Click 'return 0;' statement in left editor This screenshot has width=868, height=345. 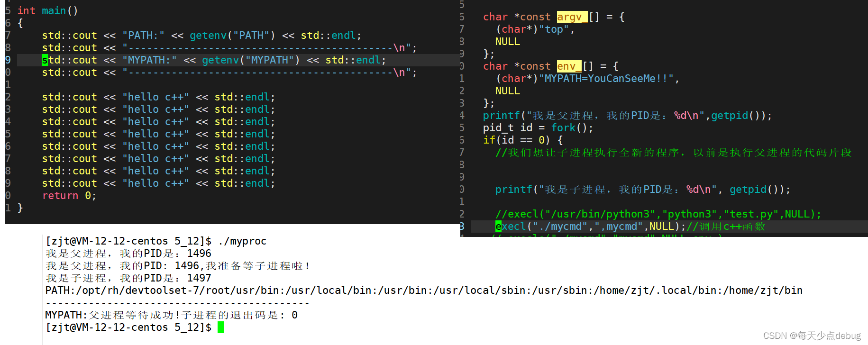pos(69,195)
